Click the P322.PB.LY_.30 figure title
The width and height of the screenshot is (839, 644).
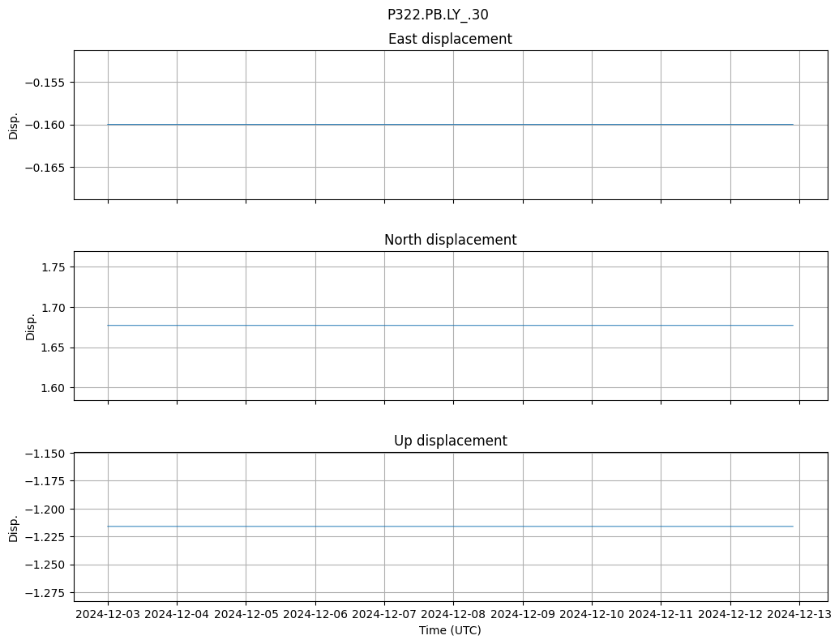coord(438,15)
